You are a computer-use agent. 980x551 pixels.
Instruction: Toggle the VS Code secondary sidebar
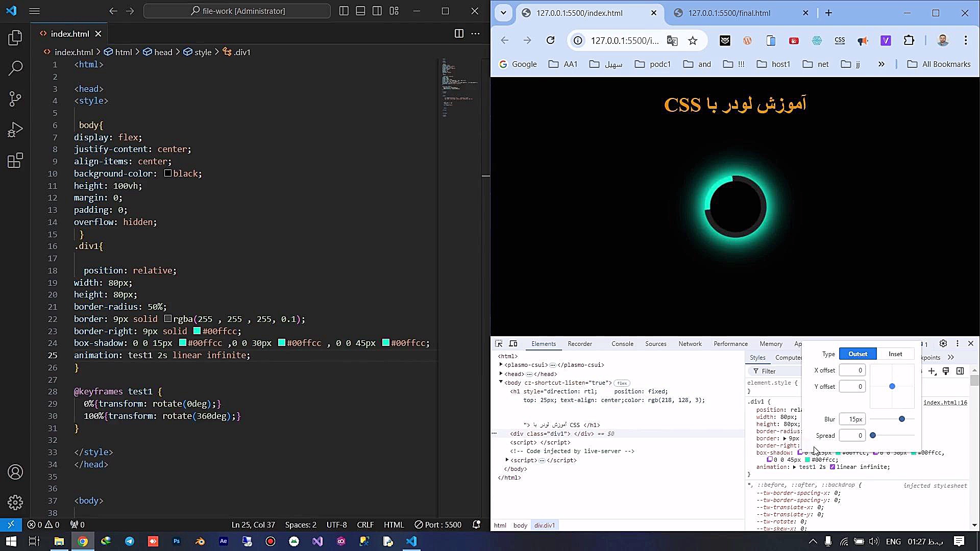[377, 11]
